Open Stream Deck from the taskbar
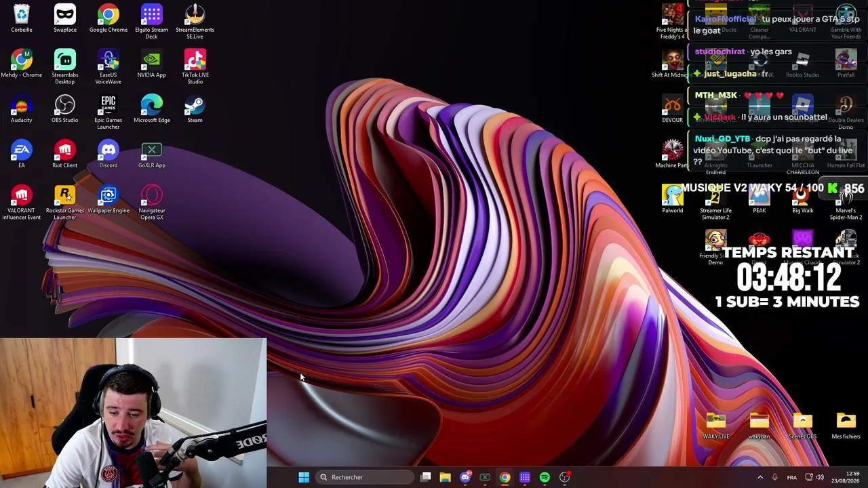The image size is (868, 488). point(525,477)
